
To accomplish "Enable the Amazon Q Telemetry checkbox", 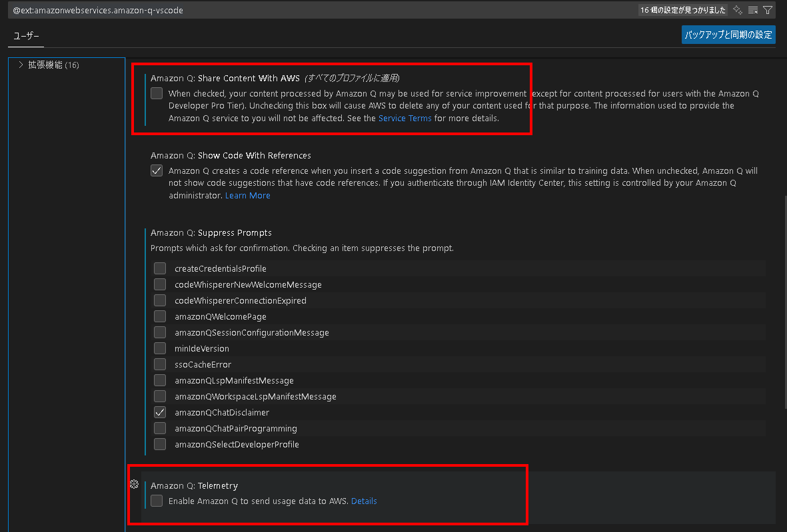I will [157, 501].
